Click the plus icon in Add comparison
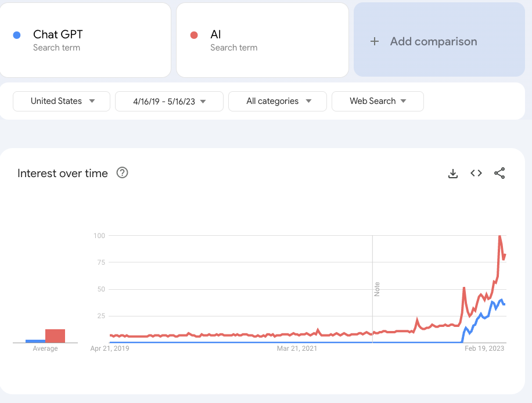 [x=375, y=41]
